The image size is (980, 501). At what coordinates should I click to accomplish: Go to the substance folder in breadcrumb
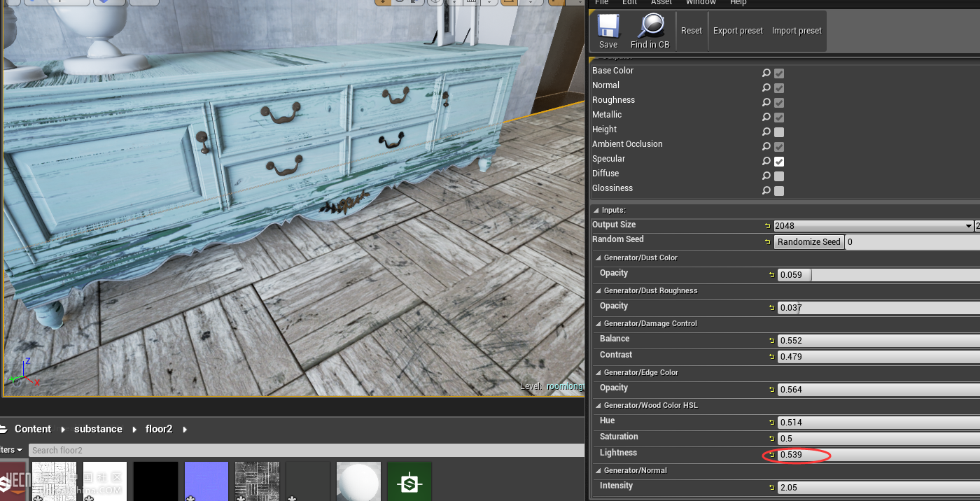tap(98, 429)
